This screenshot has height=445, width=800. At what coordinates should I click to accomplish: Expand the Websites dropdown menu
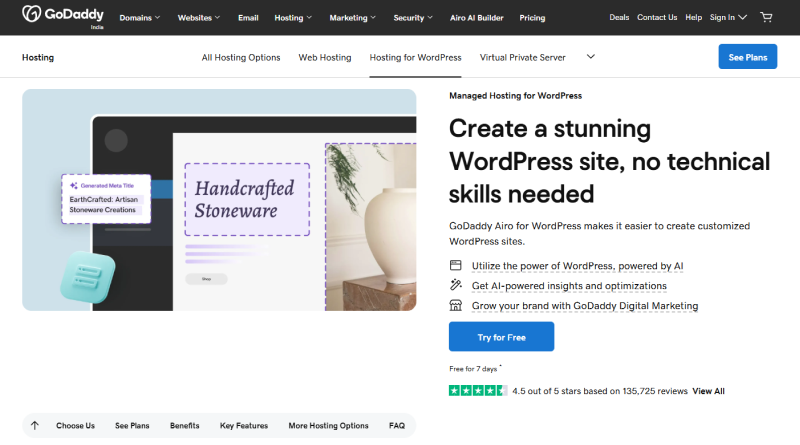point(199,18)
